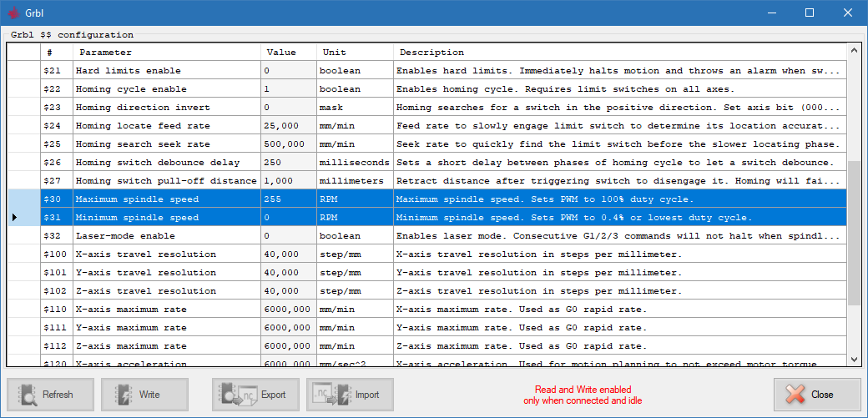Click the Write button
This screenshot has height=418, width=868.
[144, 395]
